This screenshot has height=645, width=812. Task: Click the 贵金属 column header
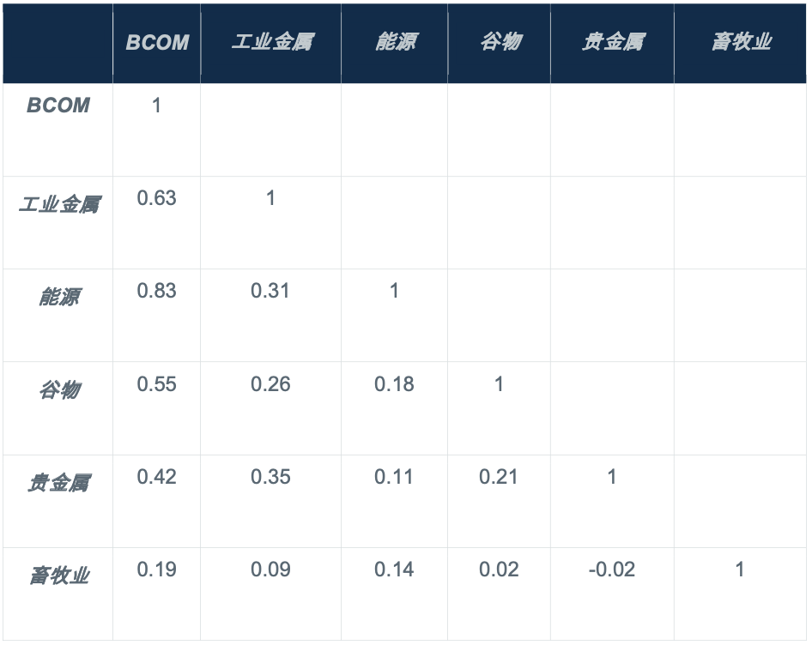click(612, 43)
